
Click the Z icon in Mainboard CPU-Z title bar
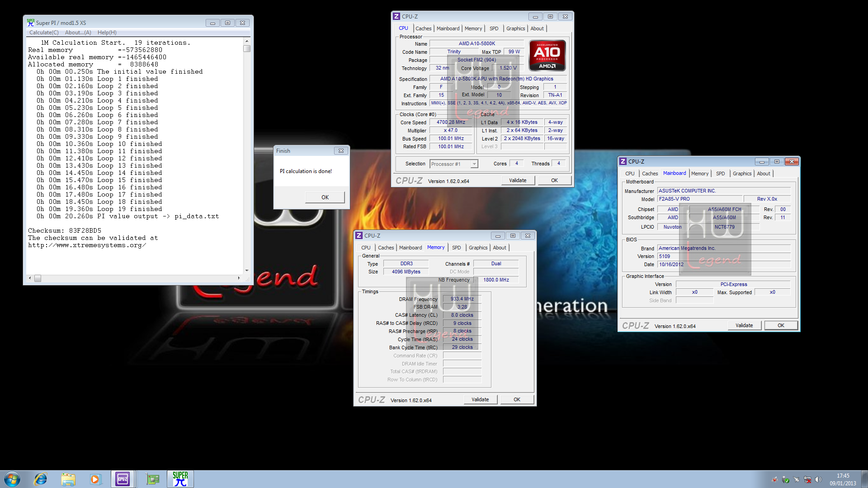[x=623, y=161]
